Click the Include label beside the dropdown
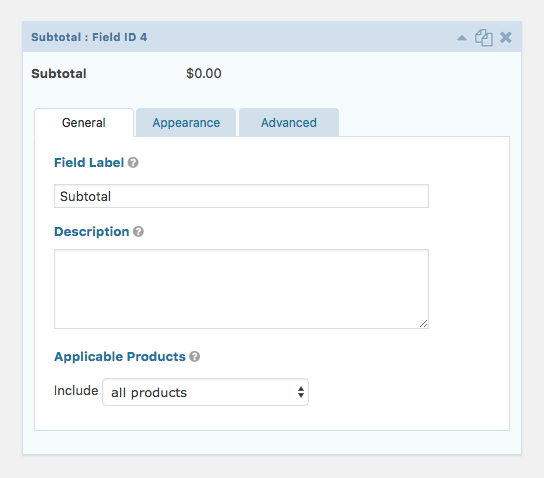 coord(76,390)
